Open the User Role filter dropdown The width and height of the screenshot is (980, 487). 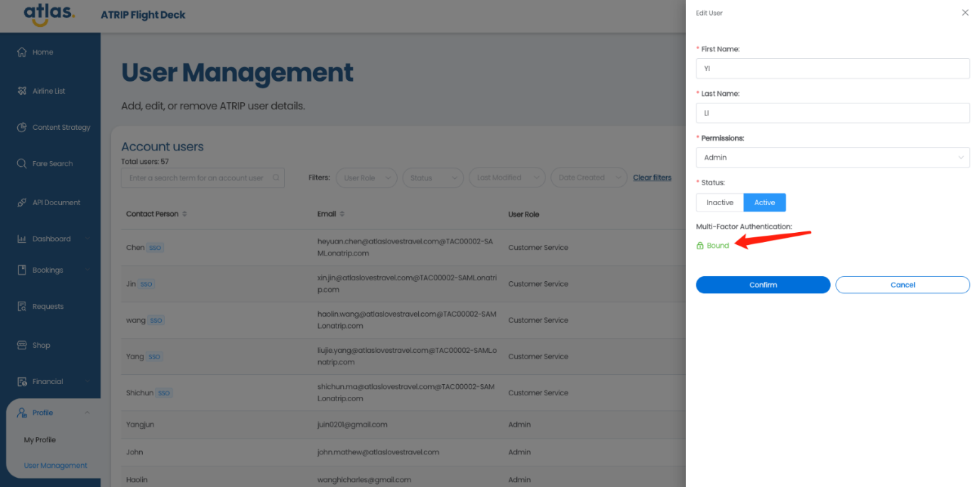pyautogui.click(x=366, y=178)
